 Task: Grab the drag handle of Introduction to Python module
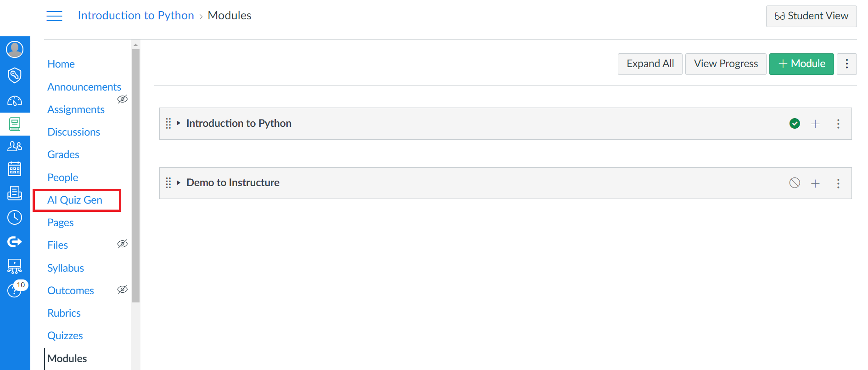pos(168,123)
